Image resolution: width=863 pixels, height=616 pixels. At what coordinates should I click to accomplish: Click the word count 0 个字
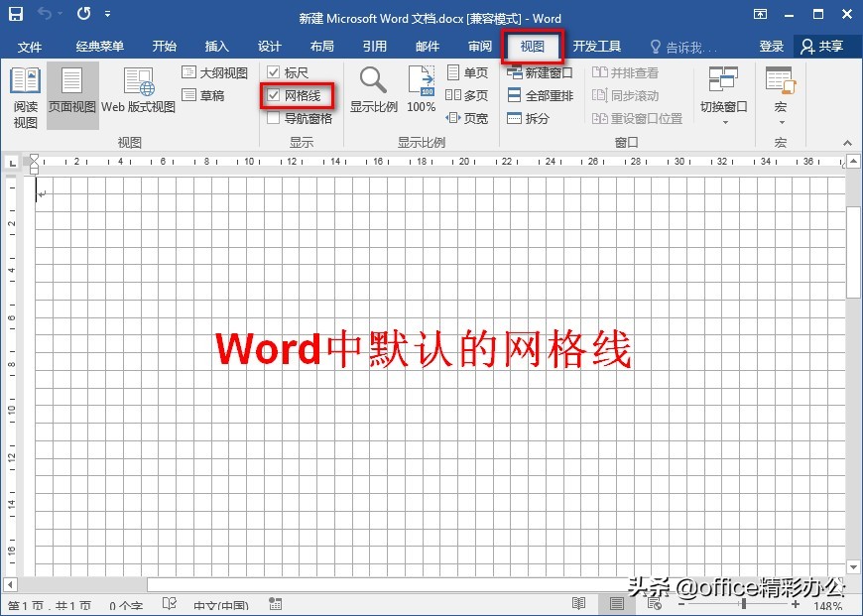pos(126,607)
